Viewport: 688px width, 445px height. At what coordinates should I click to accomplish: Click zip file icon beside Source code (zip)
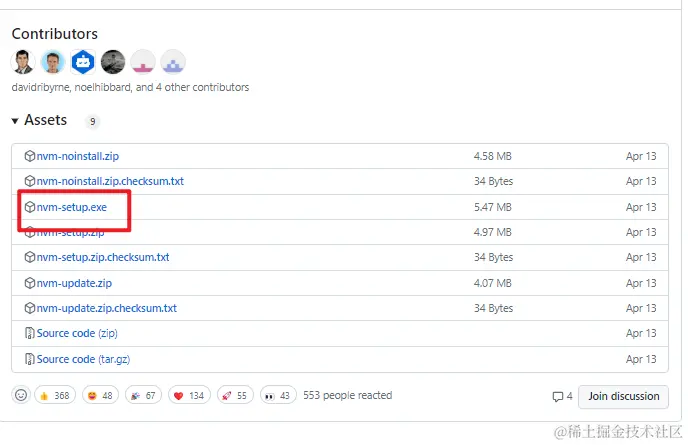(x=29, y=334)
